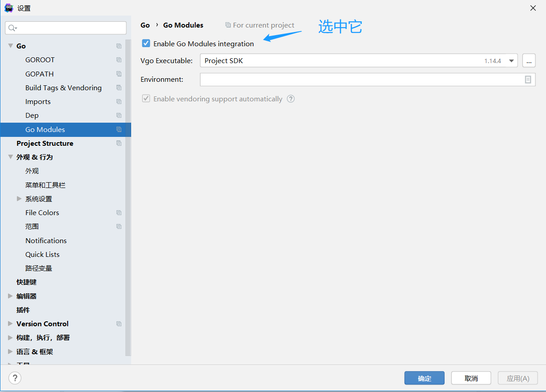Click the 确定 button
The image size is (546, 392).
[x=424, y=378]
